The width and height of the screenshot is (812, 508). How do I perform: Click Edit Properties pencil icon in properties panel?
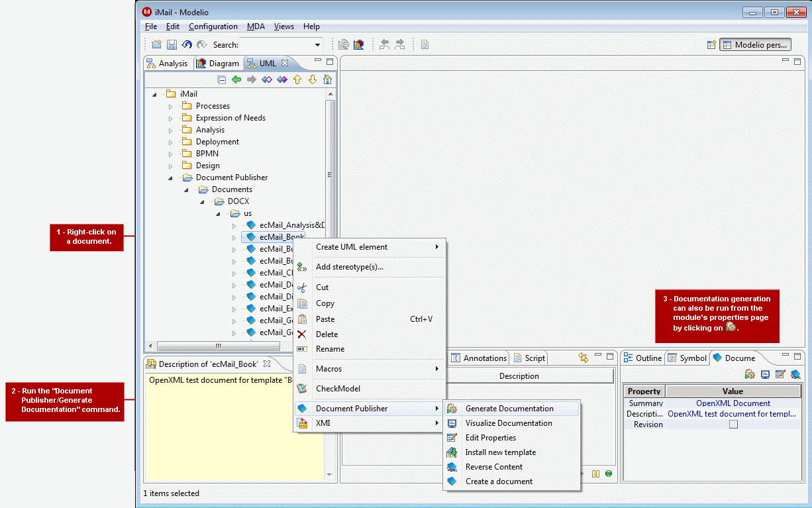(780, 374)
